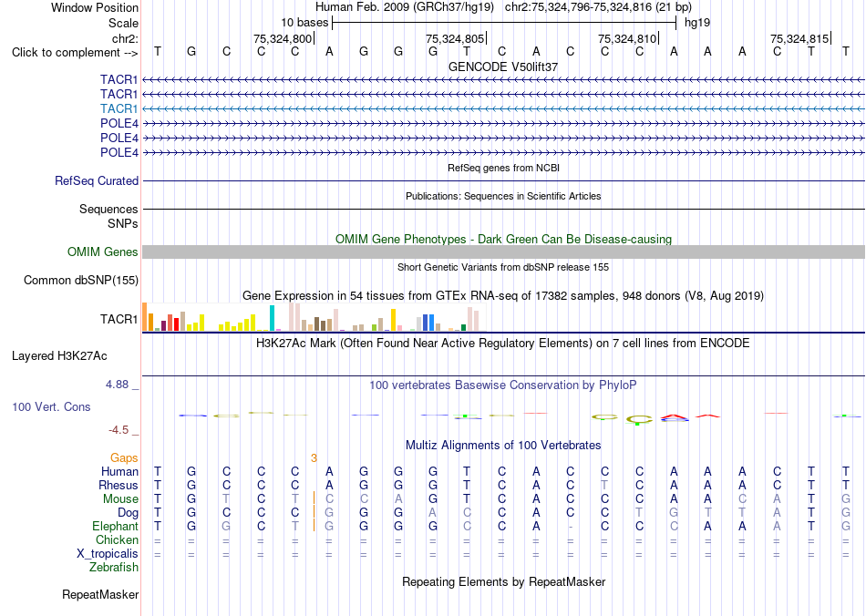Select the Chicken species label

[x=117, y=539]
